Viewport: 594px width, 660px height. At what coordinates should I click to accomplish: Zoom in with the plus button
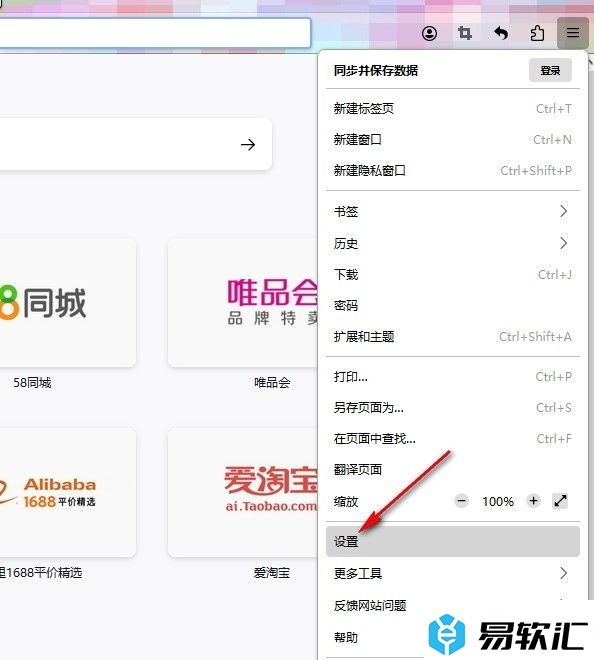pyautogui.click(x=533, y=501)
